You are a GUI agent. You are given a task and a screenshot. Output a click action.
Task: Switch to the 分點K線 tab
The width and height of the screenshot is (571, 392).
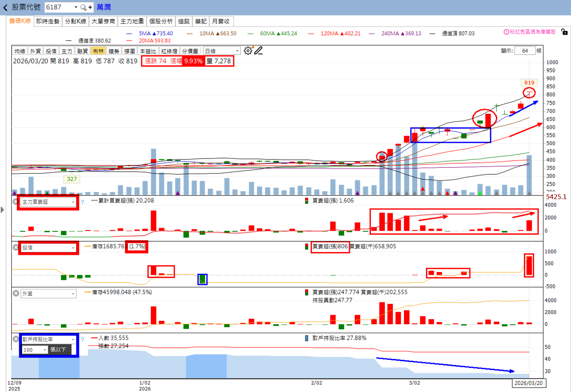point(75,21)
